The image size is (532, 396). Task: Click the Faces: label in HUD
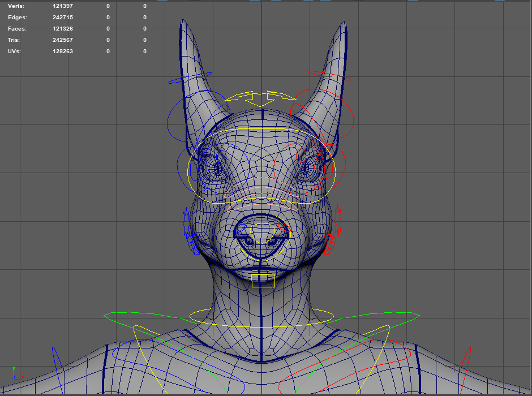(x=17, y=29)
